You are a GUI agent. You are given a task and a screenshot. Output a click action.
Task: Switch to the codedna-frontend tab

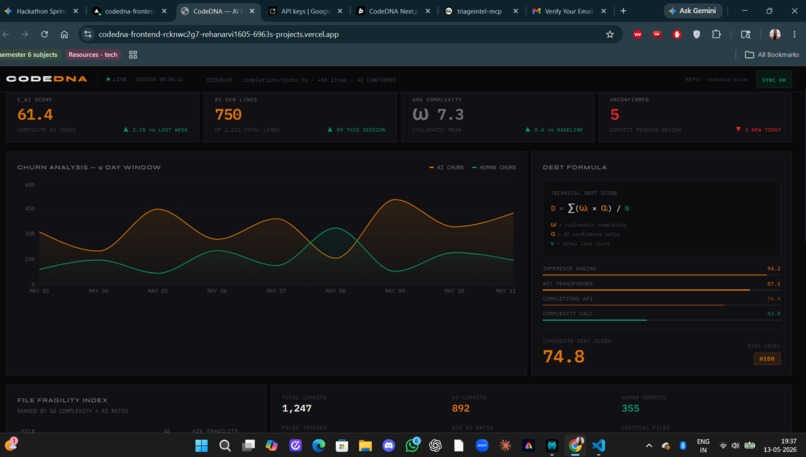pos(129,11)
